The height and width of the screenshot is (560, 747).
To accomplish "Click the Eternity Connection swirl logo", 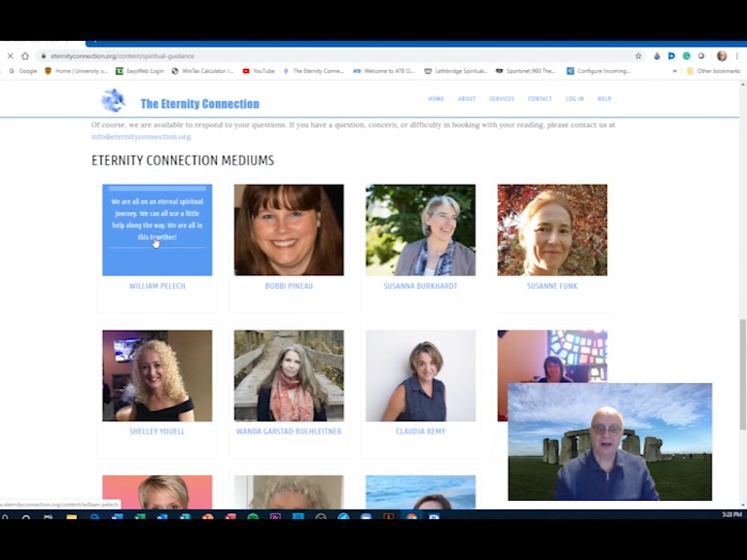I will [114, 100].
